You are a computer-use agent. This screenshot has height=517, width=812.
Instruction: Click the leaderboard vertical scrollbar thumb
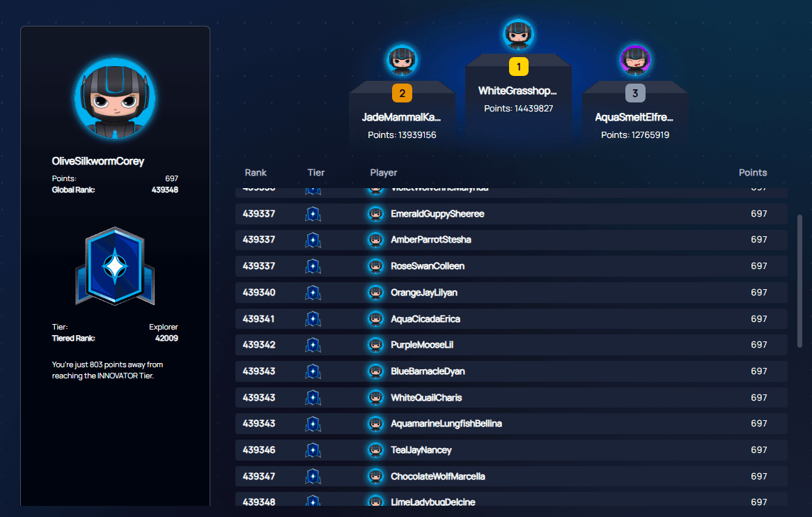[x=799, y=281]
